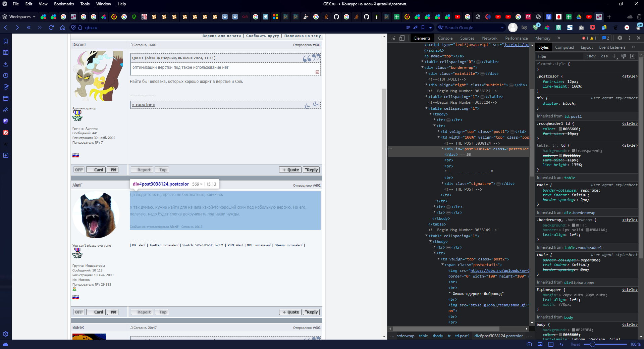Open Vivaldi bookmarks panel icon

pyautogui.click(x=6, y=41)
